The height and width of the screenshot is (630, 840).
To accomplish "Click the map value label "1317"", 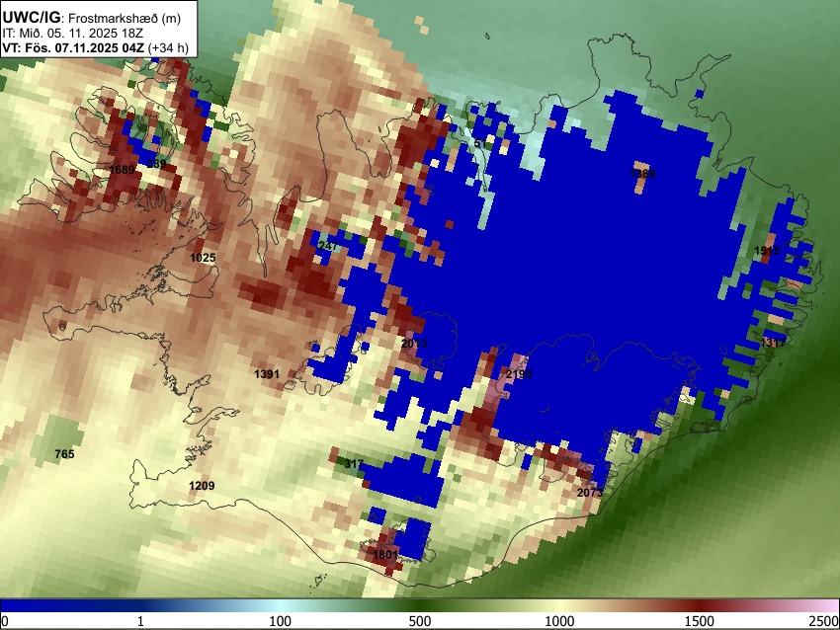I will [773, 343].
